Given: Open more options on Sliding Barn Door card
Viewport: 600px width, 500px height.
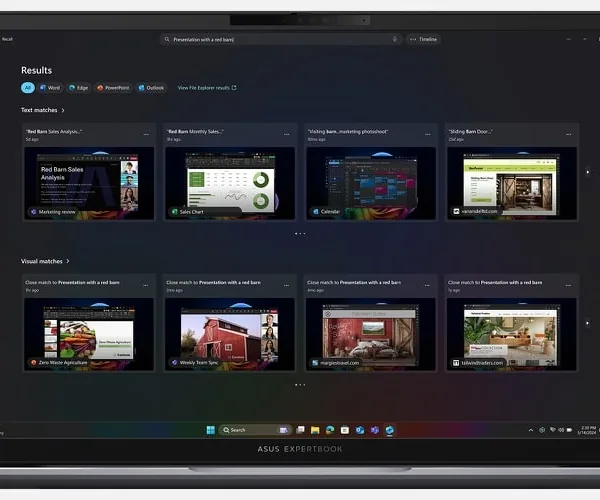Looking at the screenshot, I should pos(569,134).
